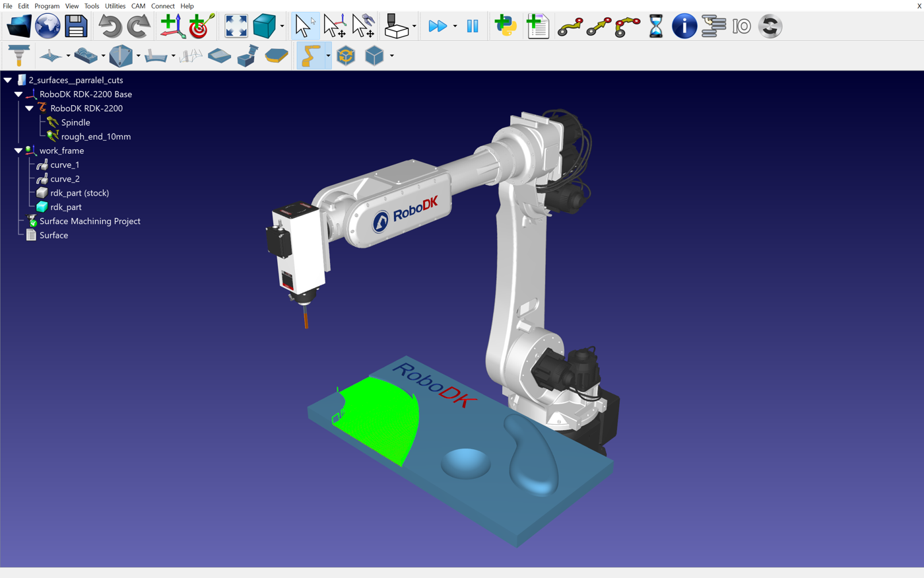Viewport: 924px width, 578px height.
Task: Click the blue Info icon
Action: [x=684, y=26]
